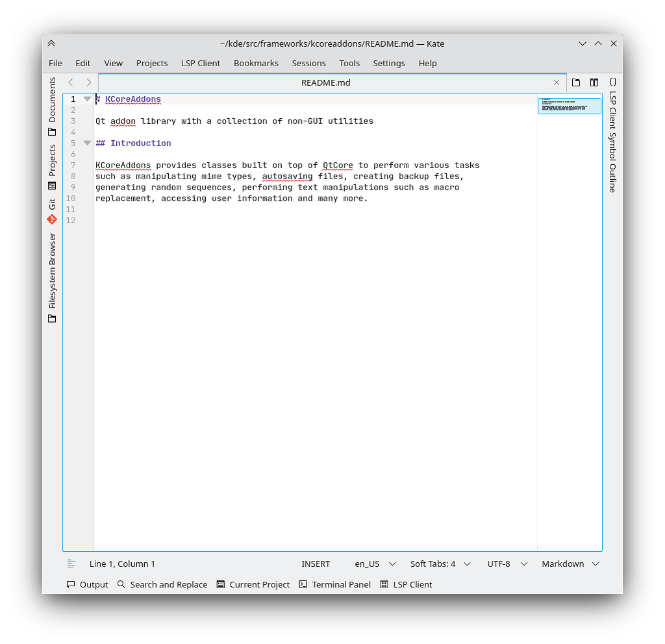Collapse the code fold at line 1

(87, 99)
